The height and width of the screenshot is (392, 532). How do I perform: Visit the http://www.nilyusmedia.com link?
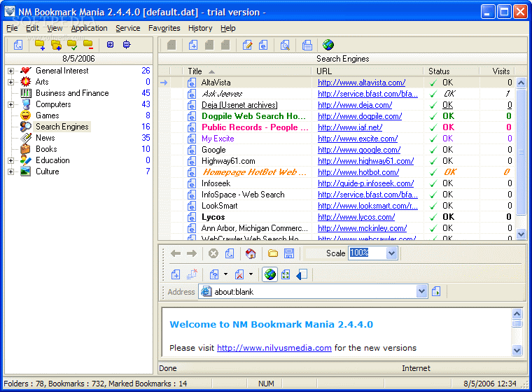tap(274, 348)
